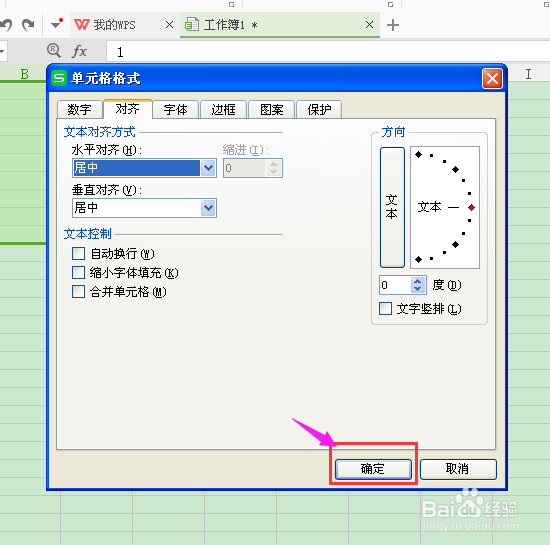Open the 边框 tab
Screen dimensions: 550x545
(x=223, y=109)
